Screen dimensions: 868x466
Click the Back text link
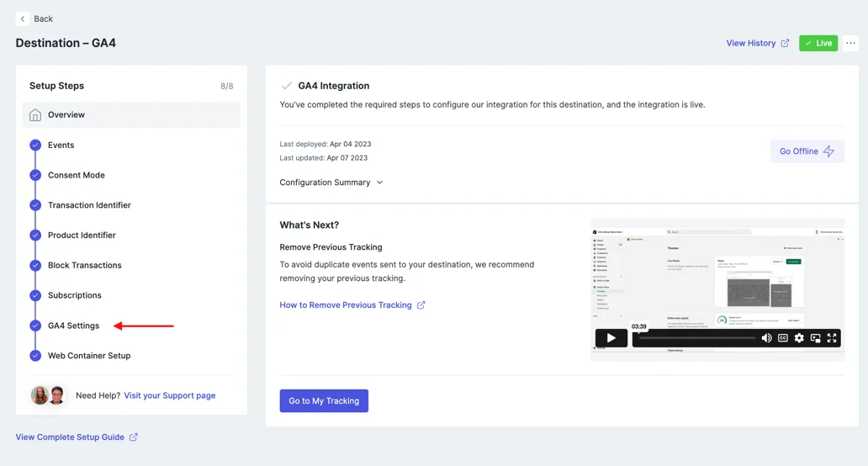43,19
